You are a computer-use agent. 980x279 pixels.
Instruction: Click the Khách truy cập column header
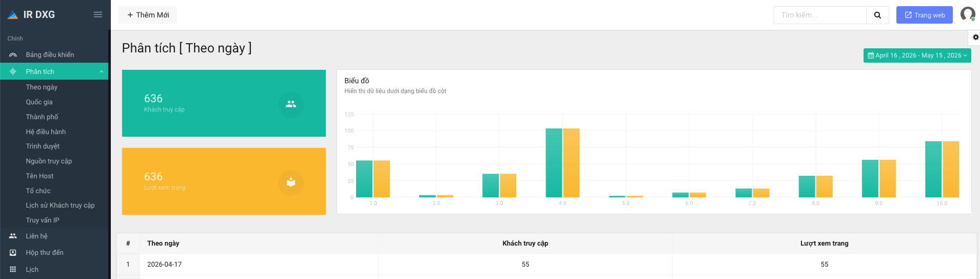(x=525, y=244)
